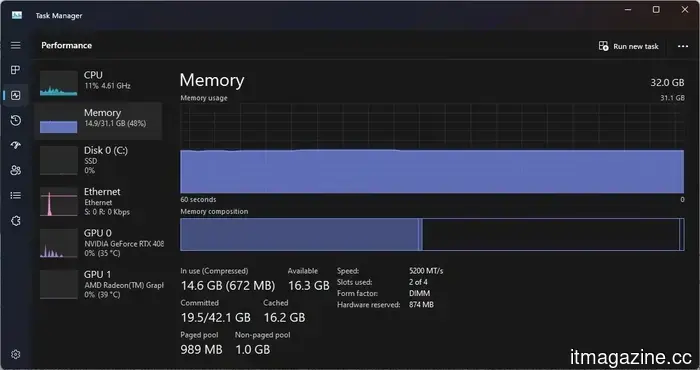Open the hamburger navigation menu
700x370 pixels.
coord(16,45)
